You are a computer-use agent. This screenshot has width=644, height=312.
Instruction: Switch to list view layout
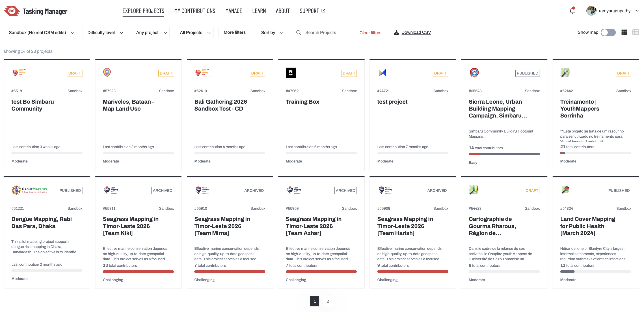[x=635, y=32]
